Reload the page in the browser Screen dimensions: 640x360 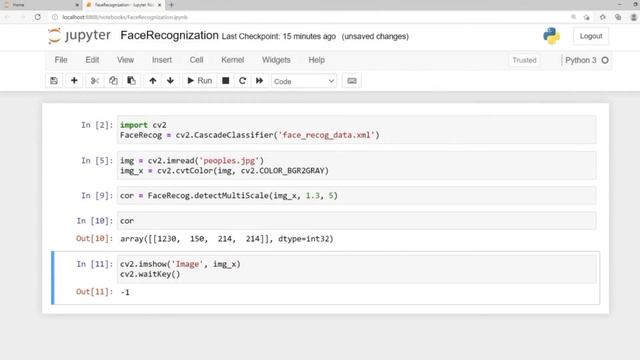[x=38, y=17]
